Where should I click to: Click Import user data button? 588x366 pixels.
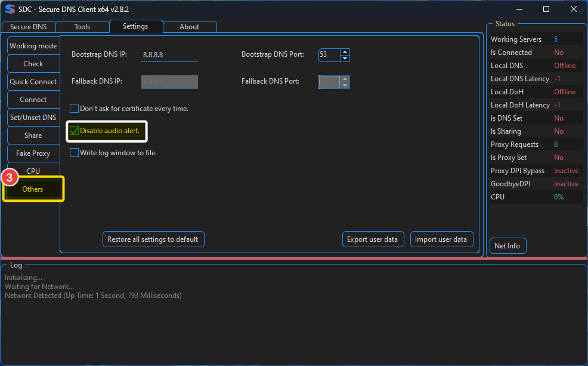coord(442,239)
